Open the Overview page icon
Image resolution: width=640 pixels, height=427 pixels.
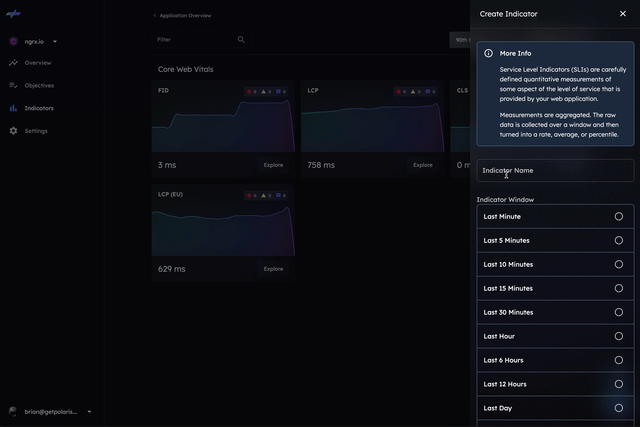click(14, 63)
